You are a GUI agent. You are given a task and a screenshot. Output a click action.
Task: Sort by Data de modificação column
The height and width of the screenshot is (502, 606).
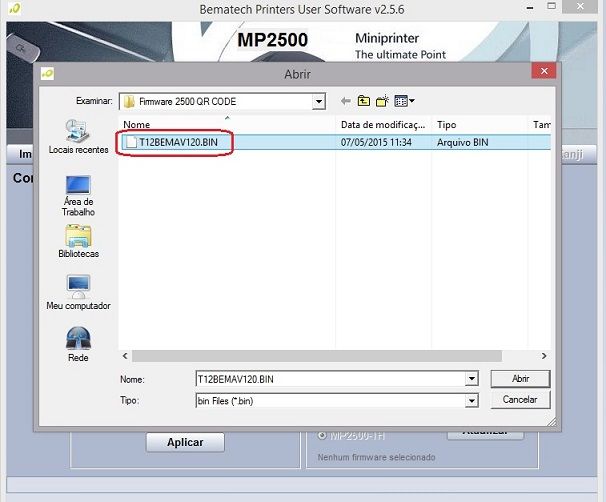click(x=384, y=125)
